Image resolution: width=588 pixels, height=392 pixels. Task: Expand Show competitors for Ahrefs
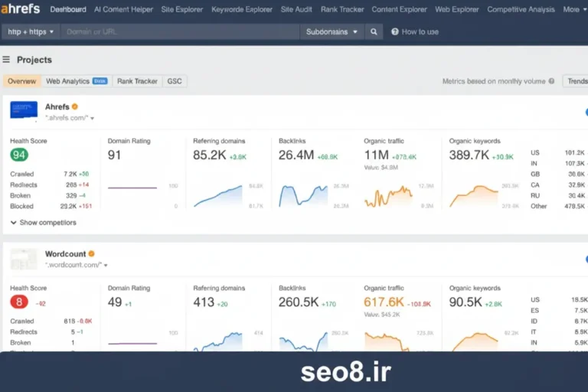[x=43, y=223]
